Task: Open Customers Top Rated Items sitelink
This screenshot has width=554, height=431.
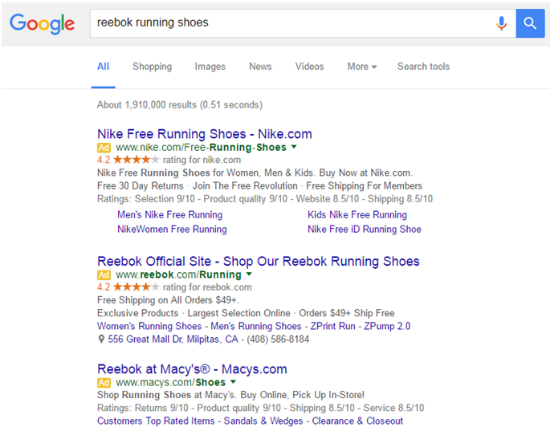Action: click(x=156, y=421)
